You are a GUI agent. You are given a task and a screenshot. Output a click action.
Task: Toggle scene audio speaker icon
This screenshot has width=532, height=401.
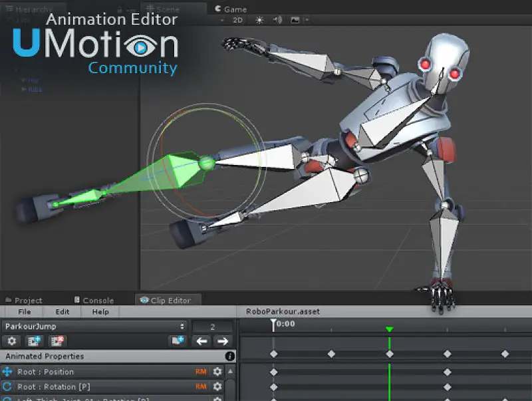pyautogui.click(x=277, y=20)
